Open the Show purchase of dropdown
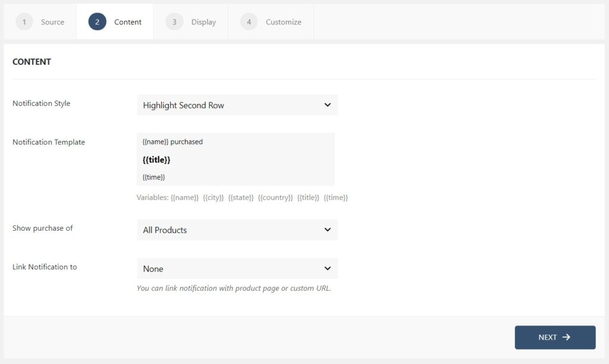Screen dimensions: 609x364 coord(237,230)
